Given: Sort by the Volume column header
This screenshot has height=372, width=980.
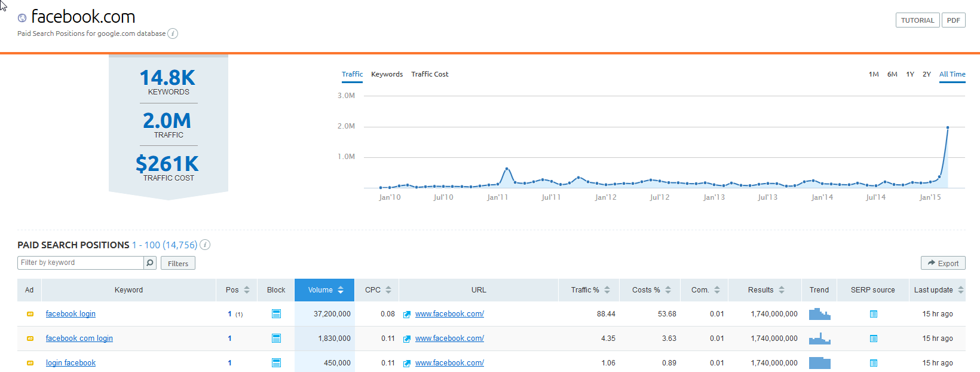Looking at the screenshot, I should [324, 290].
